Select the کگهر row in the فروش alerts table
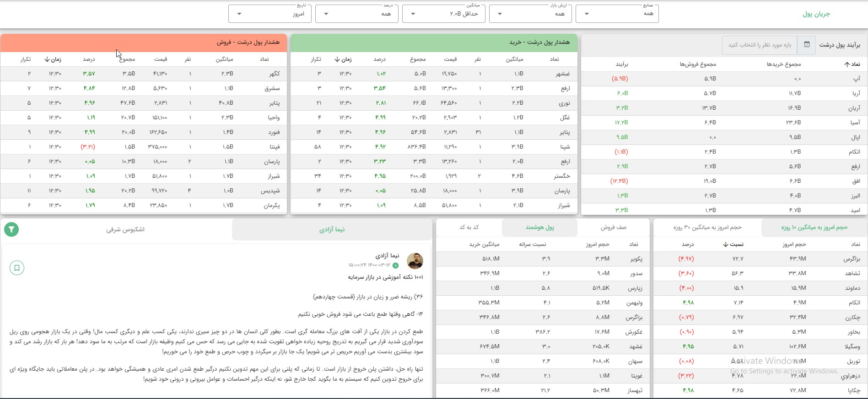Viewport: 868px width, 399px height. (144, 74)
